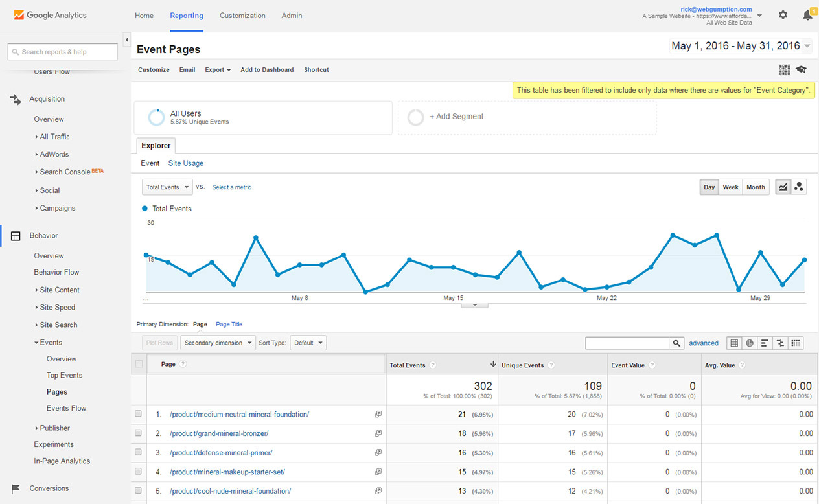Check row for cool-nude-mineral-foundation
The width and height of the screenshot is (819, 504).
[138, 490]
